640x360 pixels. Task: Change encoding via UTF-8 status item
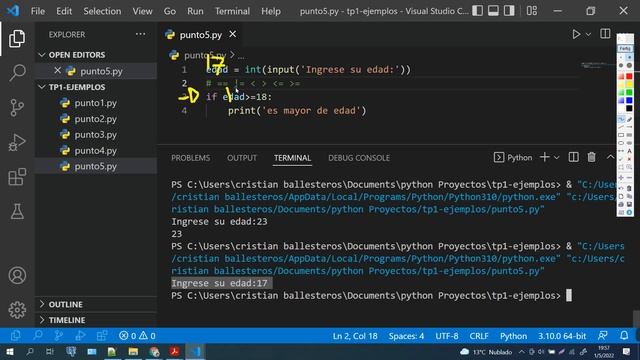[x=447, y=336]
